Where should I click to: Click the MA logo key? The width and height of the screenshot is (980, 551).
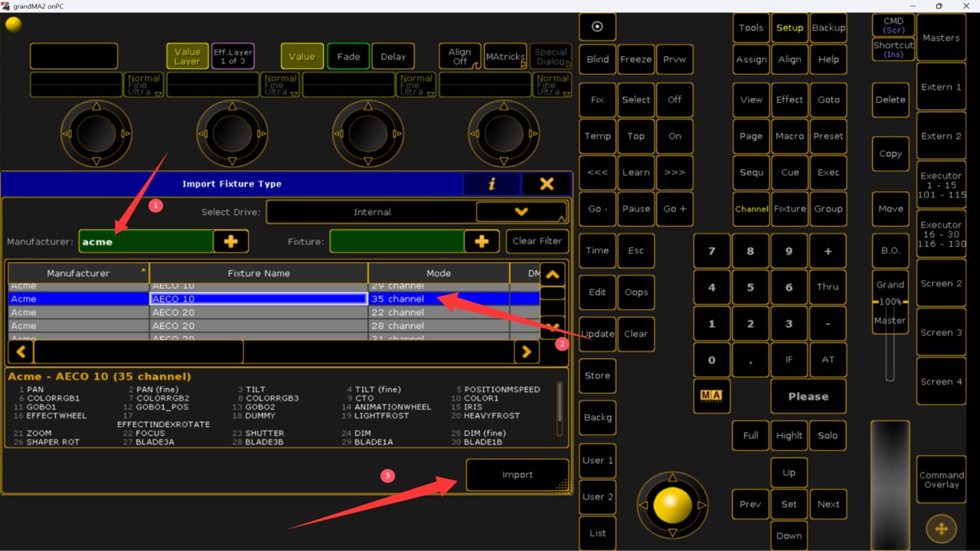tap(711, 395)
